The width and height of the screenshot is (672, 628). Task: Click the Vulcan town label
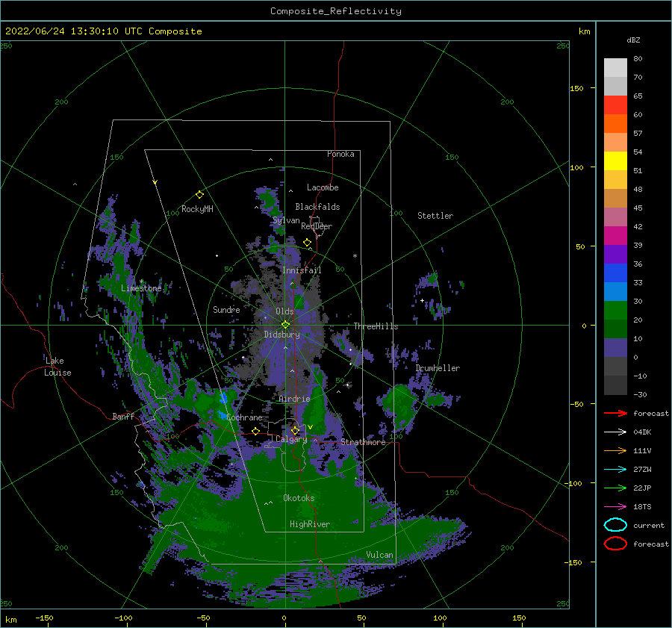click(x=379, y=555)
